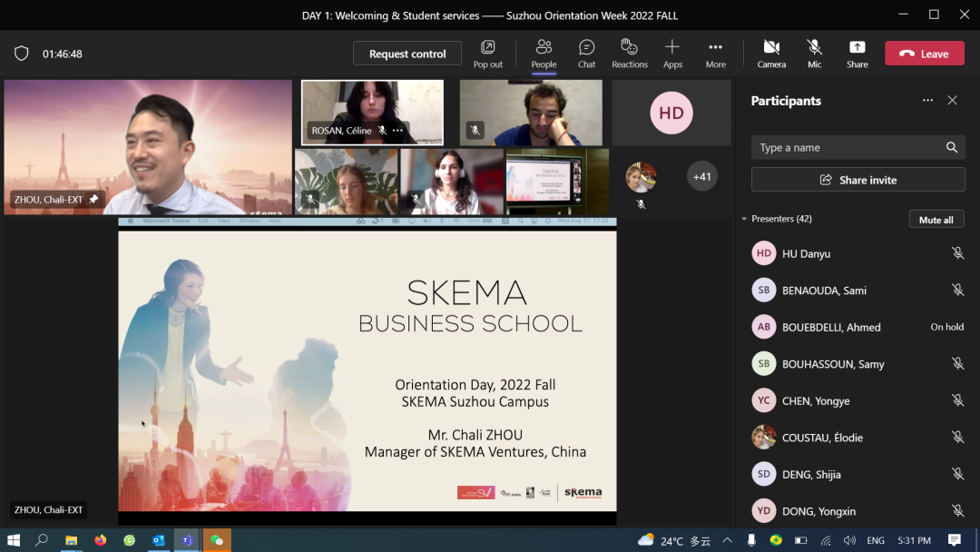The width and height of the screenshot is (980, 552).
Task: Collapse the Presenters (42) list
Action: pyautogui.click(x=744, y=219)
